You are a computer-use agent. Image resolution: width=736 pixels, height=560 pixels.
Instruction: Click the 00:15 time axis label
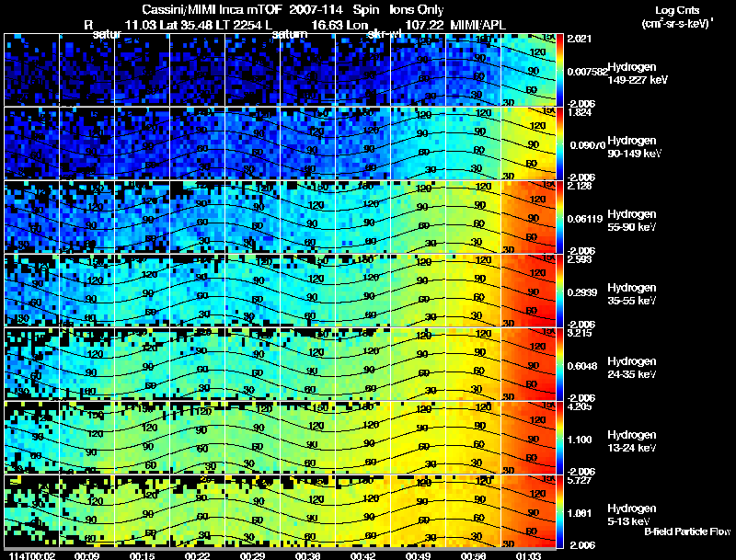click(142, 555)
